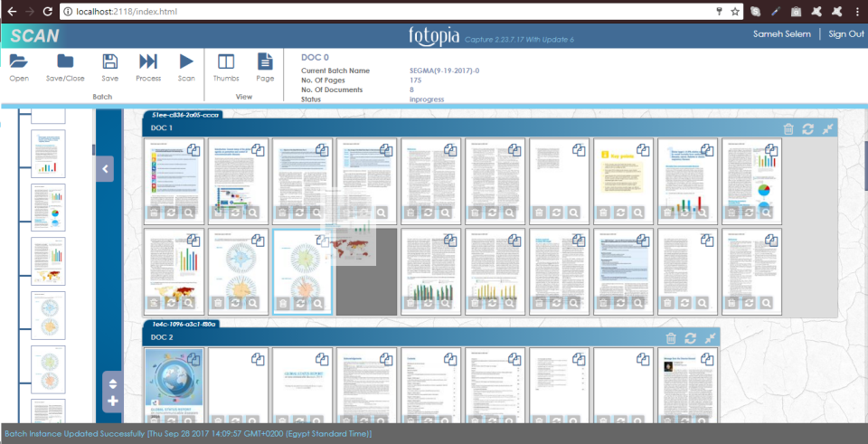Select batch tab 51ee-c836-2a05-ccca

click(182, 115)
